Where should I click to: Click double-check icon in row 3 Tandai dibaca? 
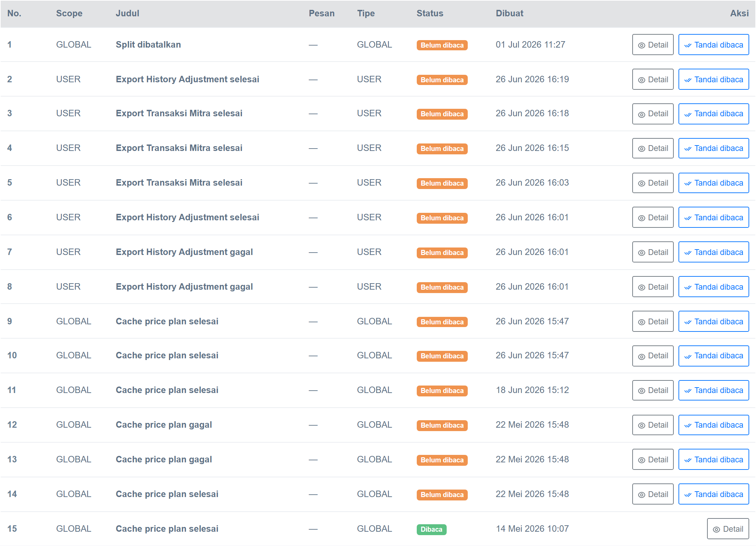point(688,114)
